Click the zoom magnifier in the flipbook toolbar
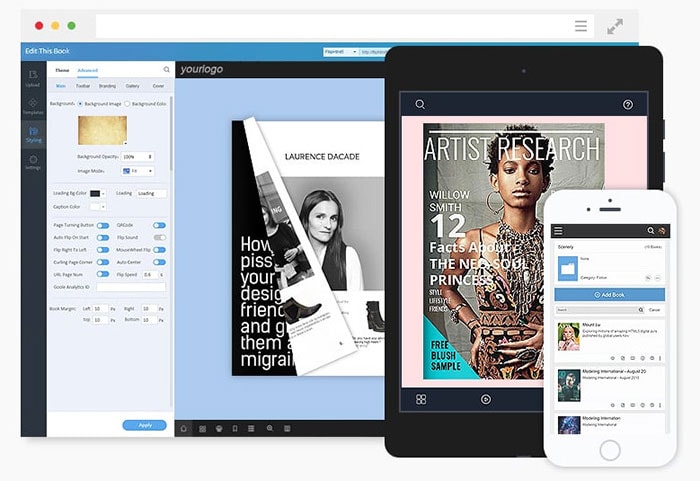This screenshot has height=481, width=700. point(270,428)
